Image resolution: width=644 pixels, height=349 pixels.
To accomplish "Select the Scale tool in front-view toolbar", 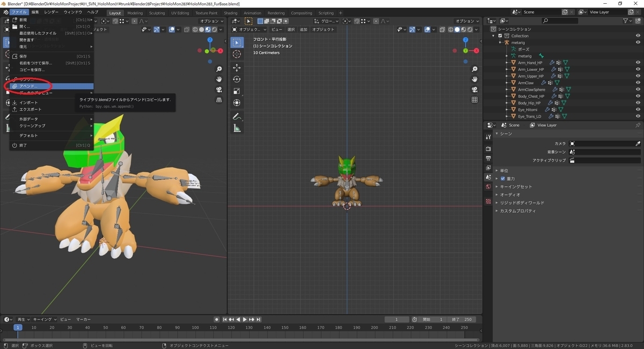I will point(237,91).
